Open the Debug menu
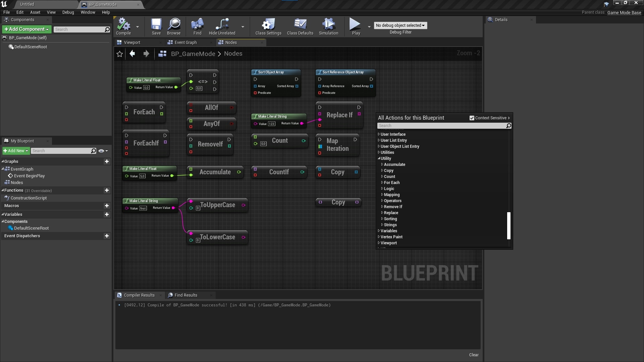 [68, 12]
